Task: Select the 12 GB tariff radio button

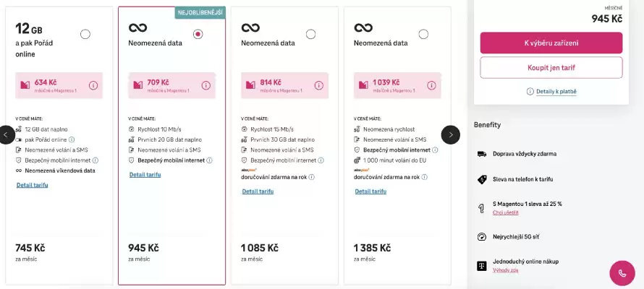Action: 85,34
